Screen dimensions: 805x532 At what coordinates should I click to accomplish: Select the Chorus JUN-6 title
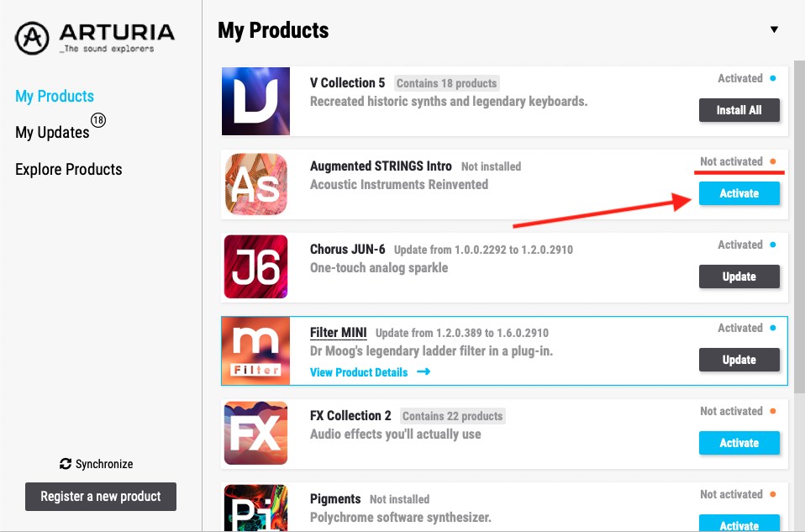click(x=348, y=249)
